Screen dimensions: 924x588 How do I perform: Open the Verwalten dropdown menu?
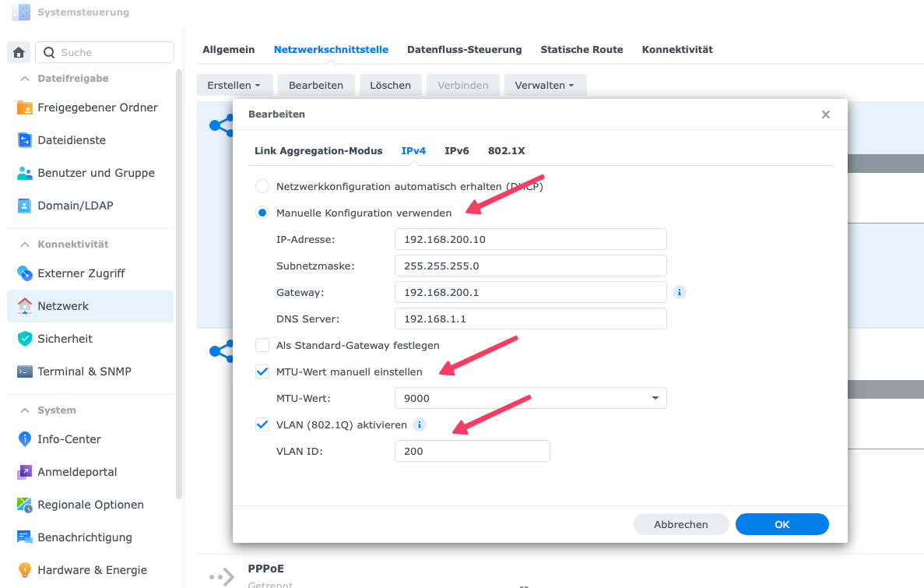(545, 85)
